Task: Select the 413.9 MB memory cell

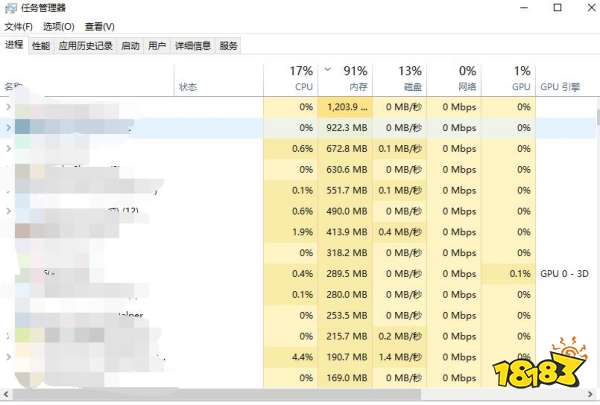Action: 345,232
